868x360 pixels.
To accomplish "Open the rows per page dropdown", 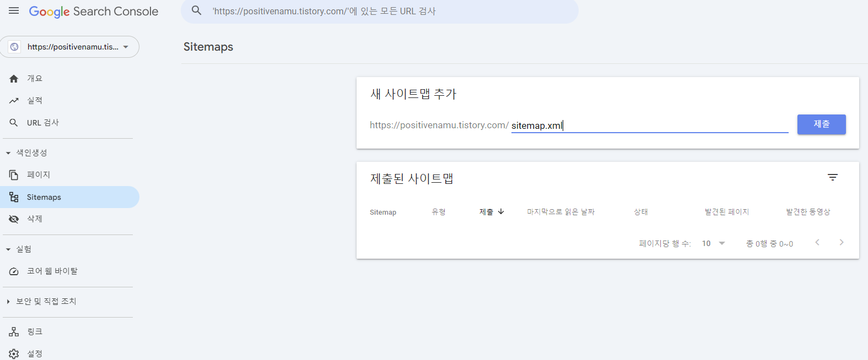I will [x=714, y=243].
